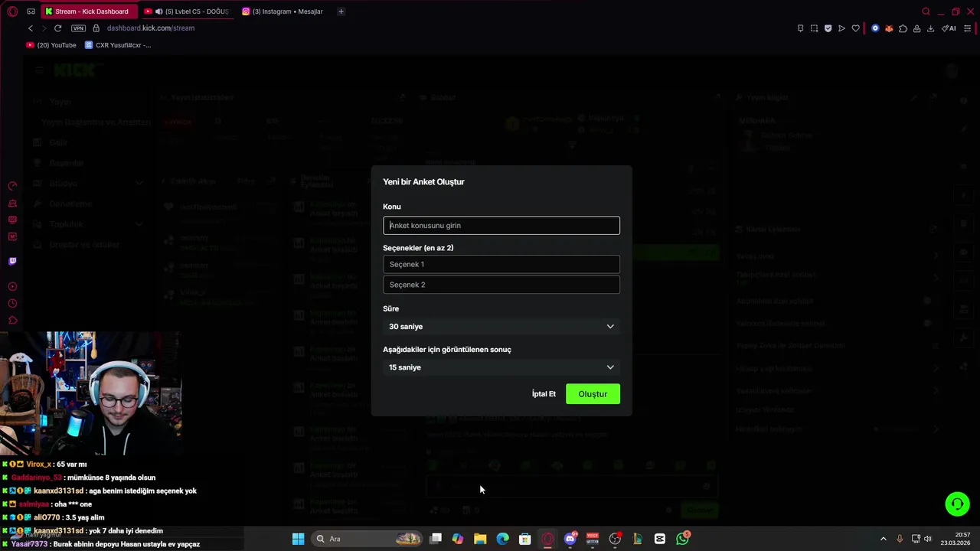Open the clock showing 20:57
The image size is (980, 551).
coord(956,539)
